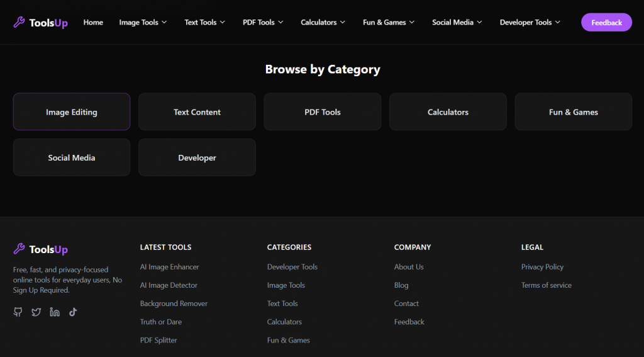Open AI Image Detector footer link
This screenshot has width=644, height=357.
pos(169,285)
